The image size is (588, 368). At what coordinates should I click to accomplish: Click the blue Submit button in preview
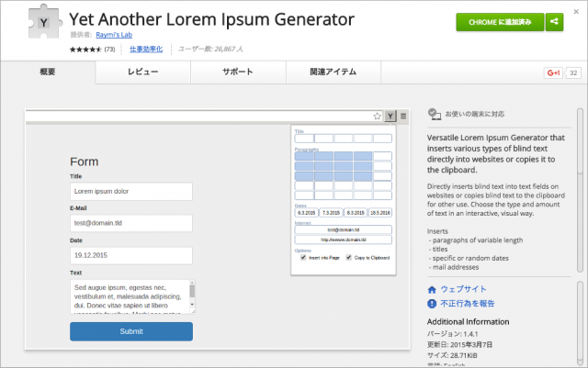(x=131, y=331)
